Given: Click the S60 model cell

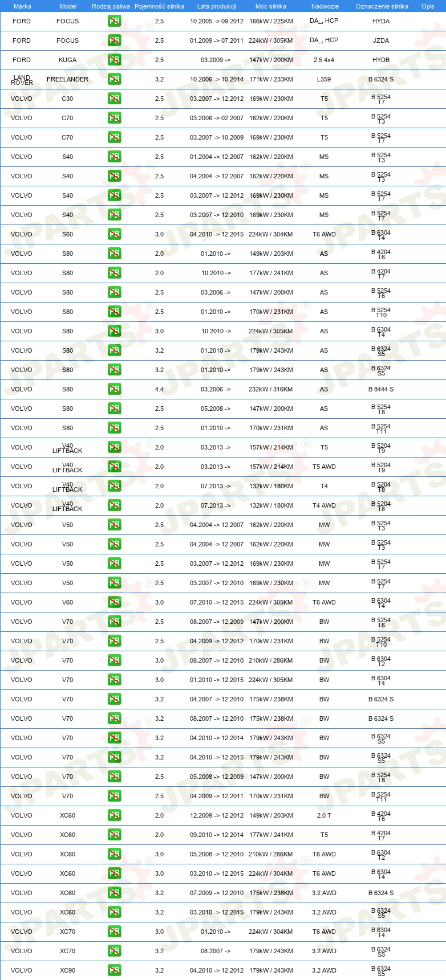Looking at the screenshot, I should click(x=67, y=234).
